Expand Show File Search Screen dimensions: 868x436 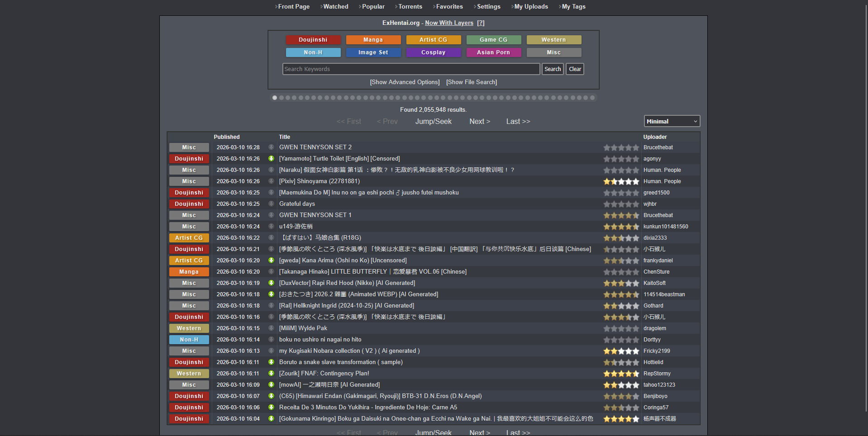pos(472,82)
